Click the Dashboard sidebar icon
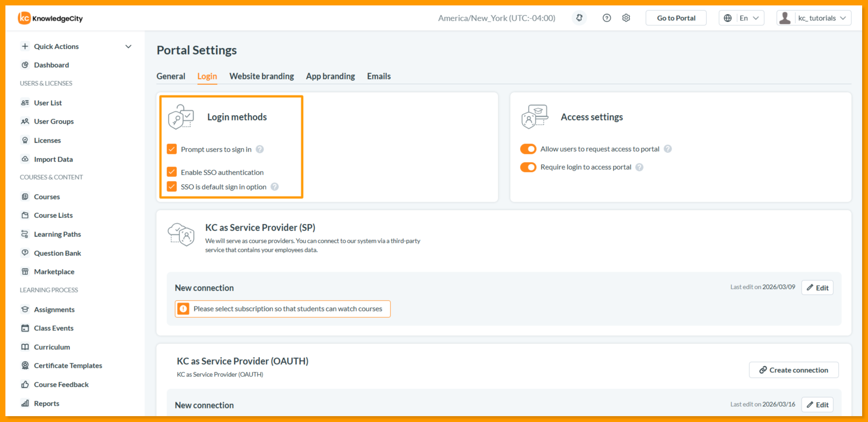 (x=25, y=65)
